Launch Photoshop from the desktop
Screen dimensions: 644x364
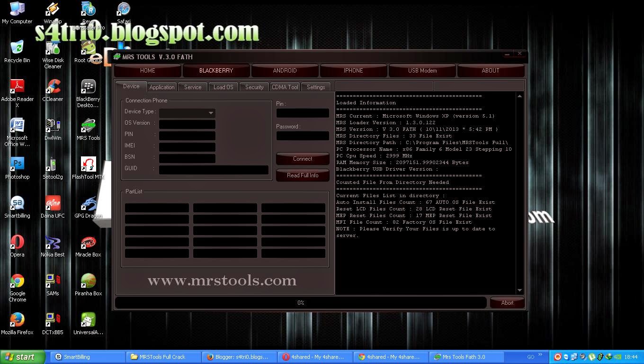click(17, 168)
